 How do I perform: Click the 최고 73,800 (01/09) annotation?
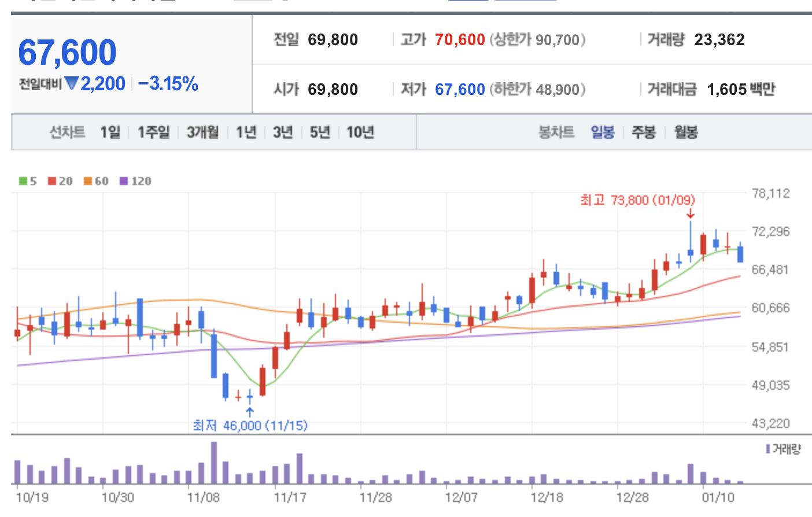[637, 200]
